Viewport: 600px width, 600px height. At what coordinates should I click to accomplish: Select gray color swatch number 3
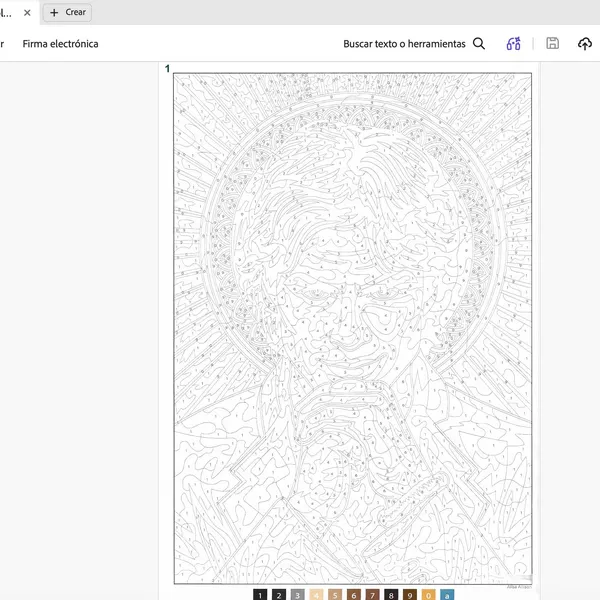click(x=298, y=595)
